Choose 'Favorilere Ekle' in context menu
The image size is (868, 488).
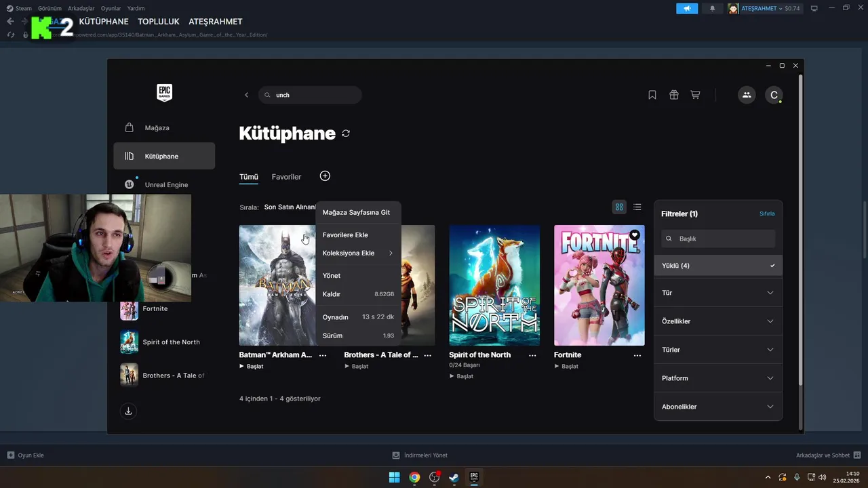(x=358, y=235)
